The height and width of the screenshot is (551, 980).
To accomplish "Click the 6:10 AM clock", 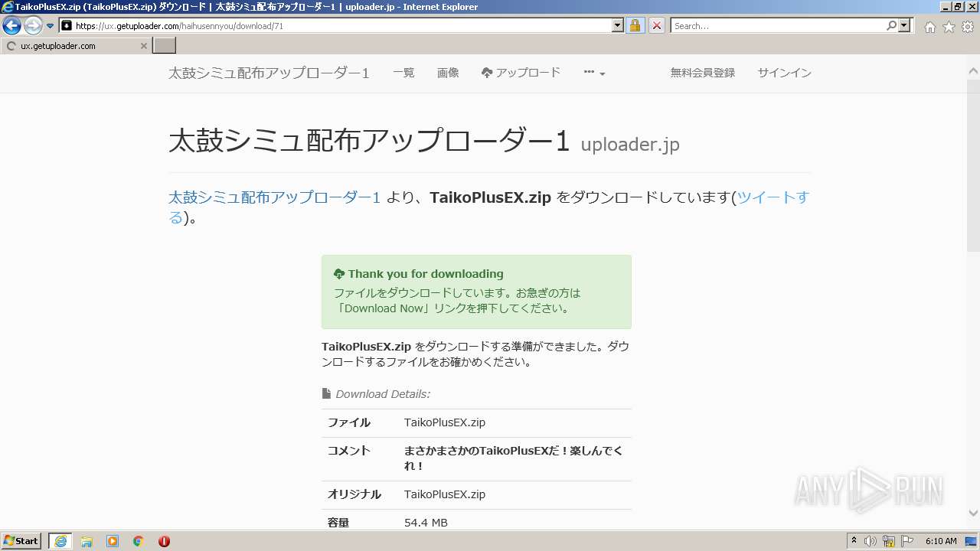I will [941, 541].
